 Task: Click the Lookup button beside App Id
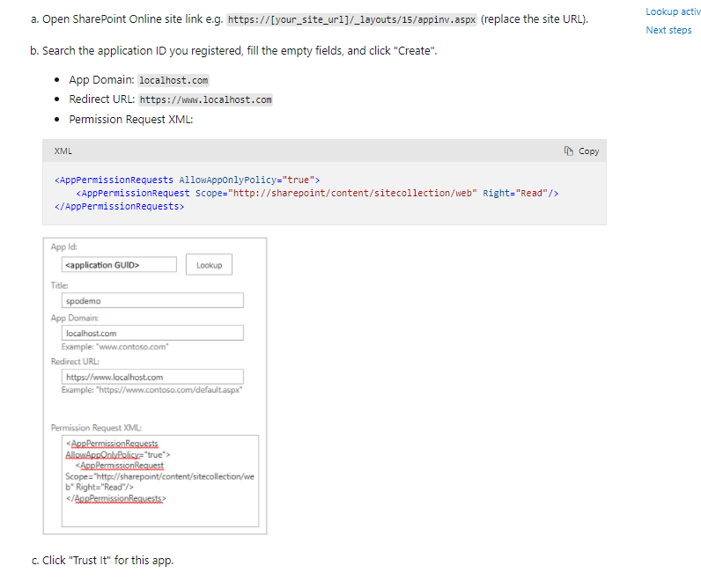click(x=209, y=264)
